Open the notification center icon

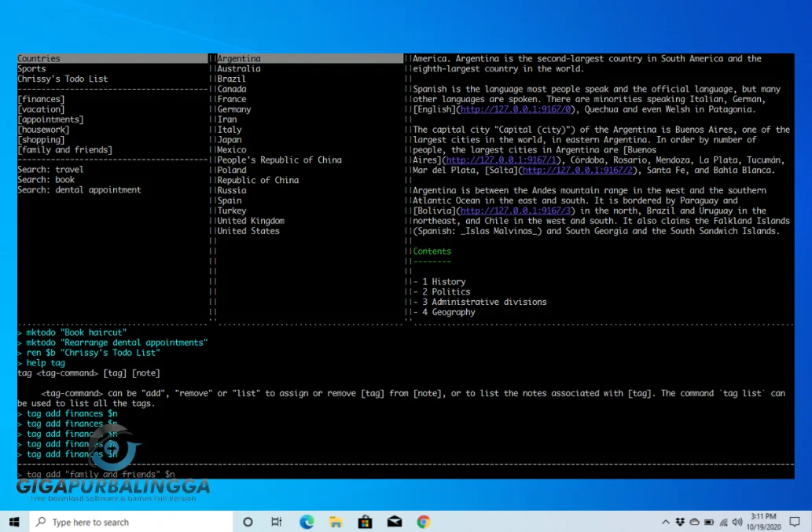(x=795, y=522)
